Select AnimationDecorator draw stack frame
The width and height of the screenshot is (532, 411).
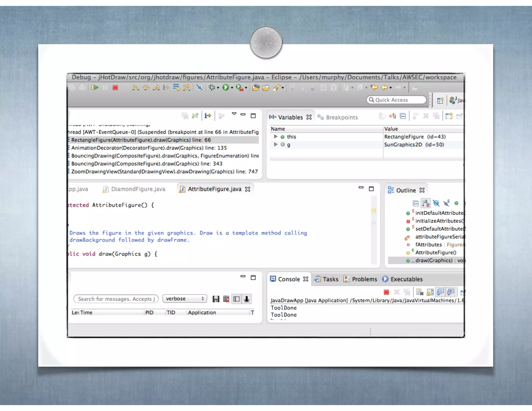[x=149, y=148]
